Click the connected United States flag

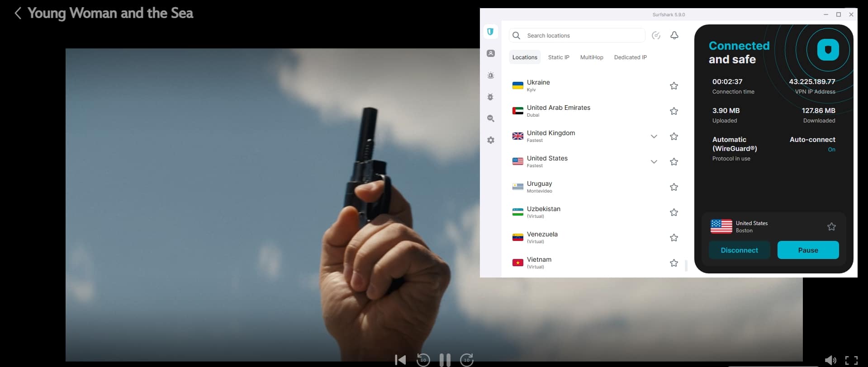point(721,226)
